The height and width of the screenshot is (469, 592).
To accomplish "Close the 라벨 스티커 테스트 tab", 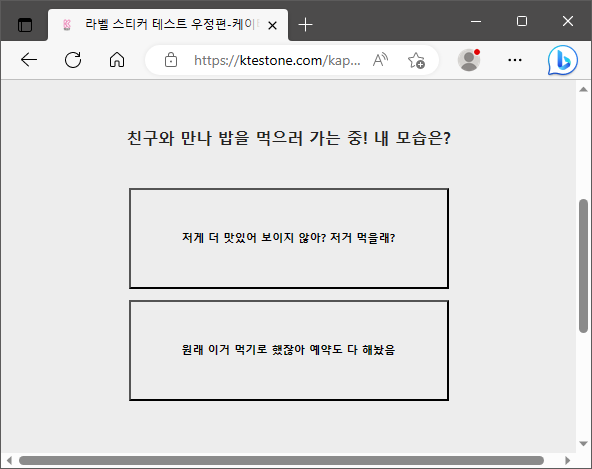I will click(x=272, y=26).
